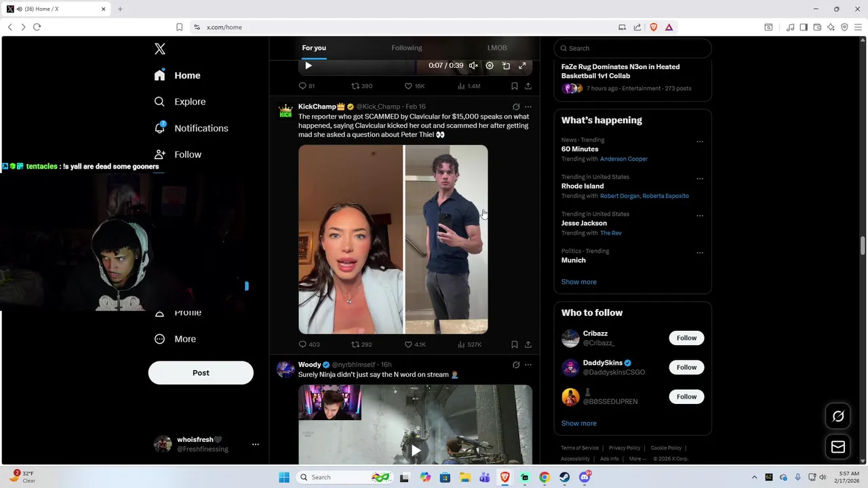Open Grok floating button

click(x=838, y=416)
